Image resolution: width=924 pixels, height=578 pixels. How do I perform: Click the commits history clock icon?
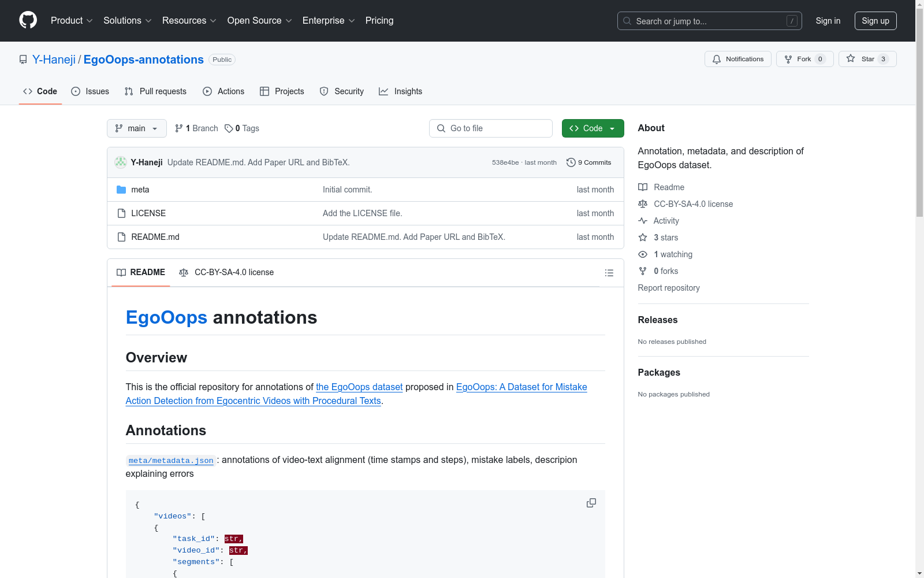571,162
